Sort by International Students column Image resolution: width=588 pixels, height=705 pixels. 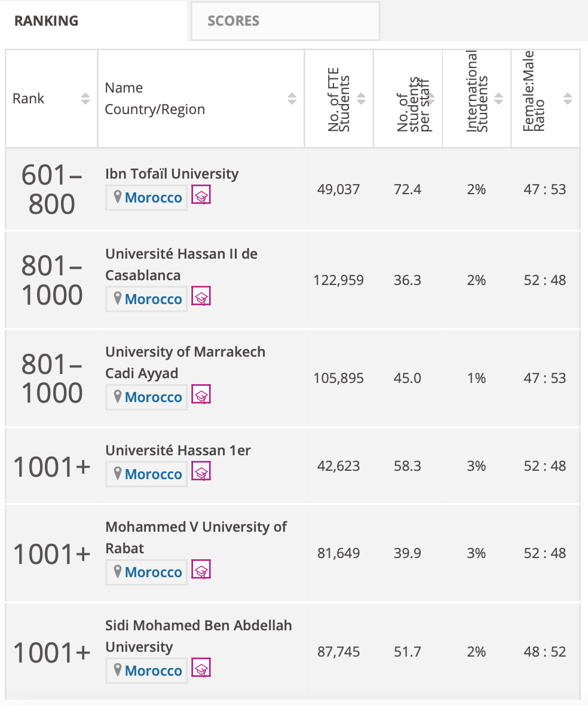pyautogui.click(x=499, y=99)
